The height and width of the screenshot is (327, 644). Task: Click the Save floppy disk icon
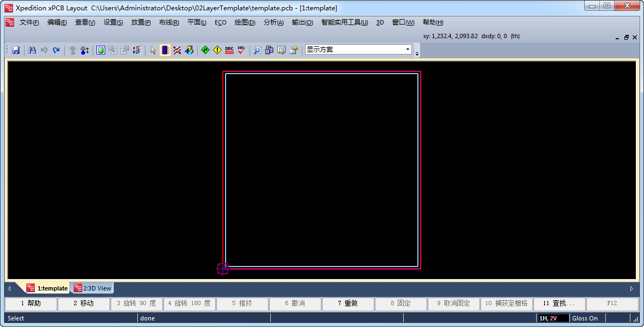(x=16, y=50)
